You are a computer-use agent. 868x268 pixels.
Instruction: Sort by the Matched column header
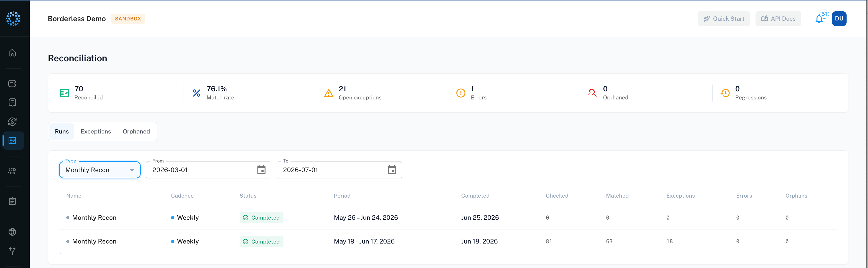tap(617, 196)
